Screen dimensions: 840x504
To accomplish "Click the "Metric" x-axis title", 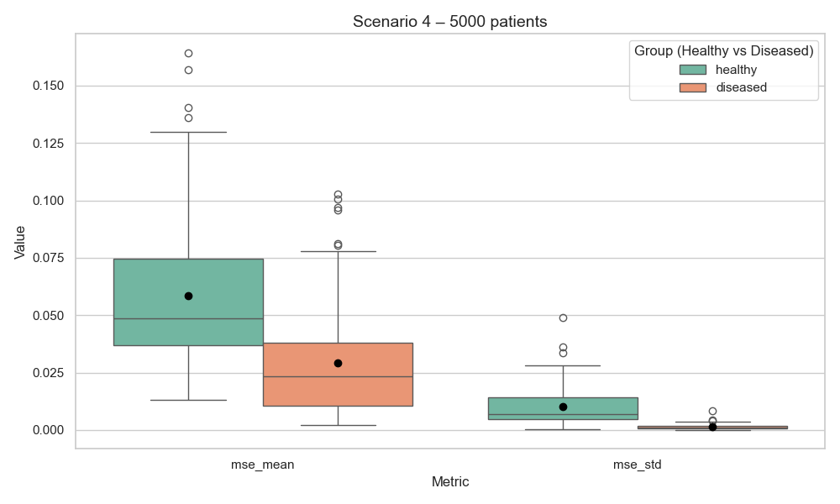I will pyautogui.click(x=450, y=482).
